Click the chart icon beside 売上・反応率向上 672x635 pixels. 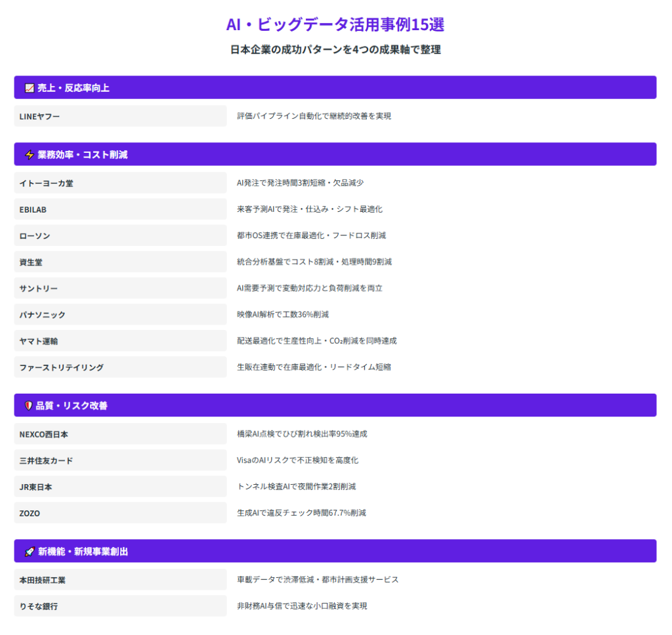29,88
